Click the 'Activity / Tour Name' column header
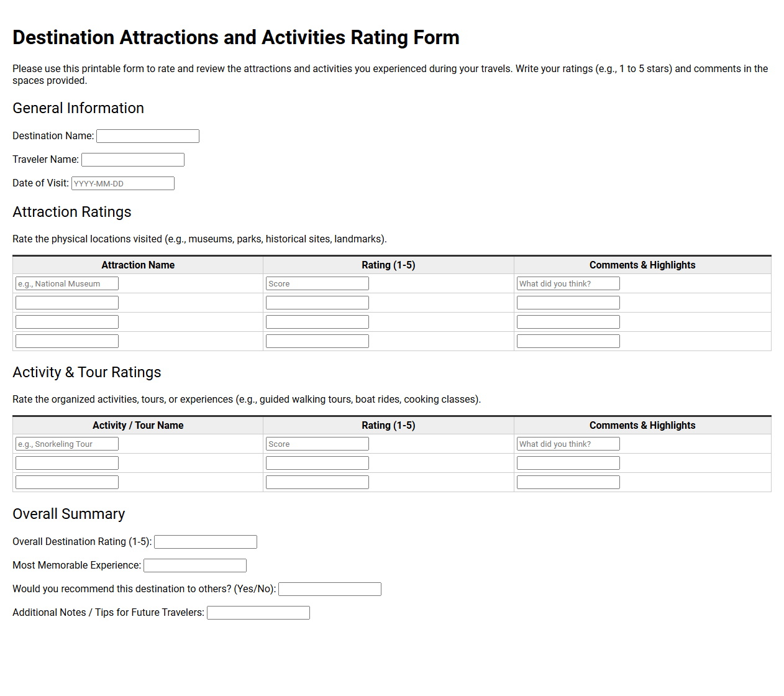Image resolution: width=784 pixels, height=696 pixels. (138, 426)
